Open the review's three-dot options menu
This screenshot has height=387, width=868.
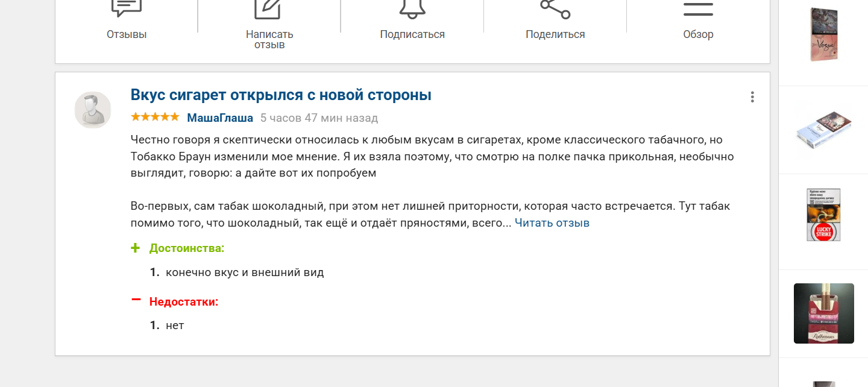click(752, 97)
